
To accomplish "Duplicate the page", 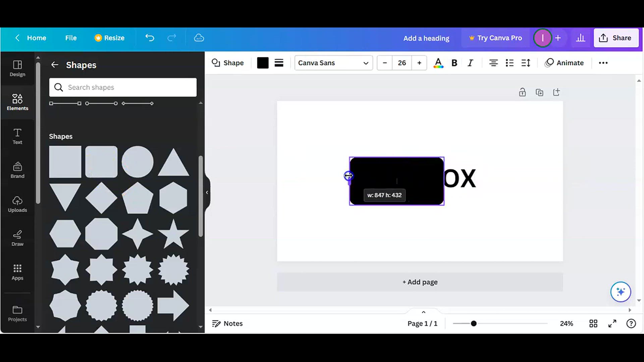I will click(539, 92).
